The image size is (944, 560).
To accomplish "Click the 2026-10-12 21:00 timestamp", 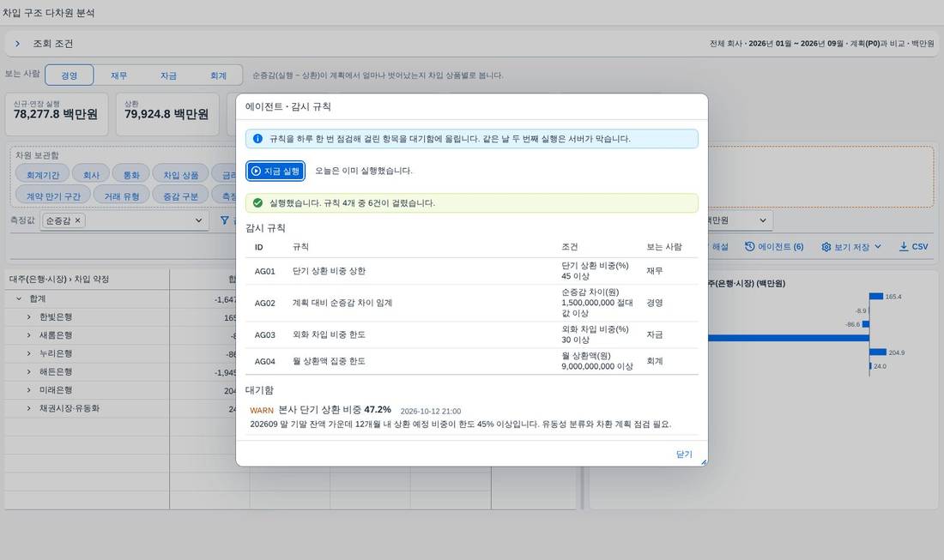I will pos(431,412).
